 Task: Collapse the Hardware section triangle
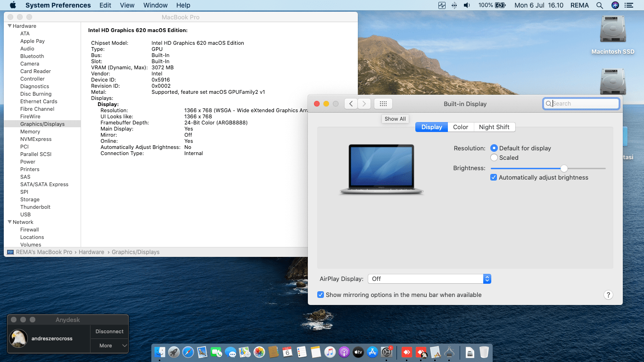pos(9,26)
